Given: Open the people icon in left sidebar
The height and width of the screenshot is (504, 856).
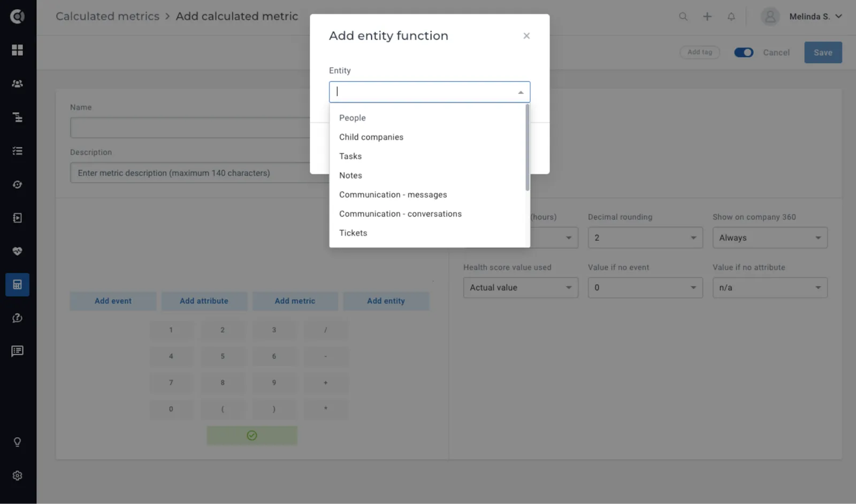Looking at the screenshot, I should tap(17, 83).
